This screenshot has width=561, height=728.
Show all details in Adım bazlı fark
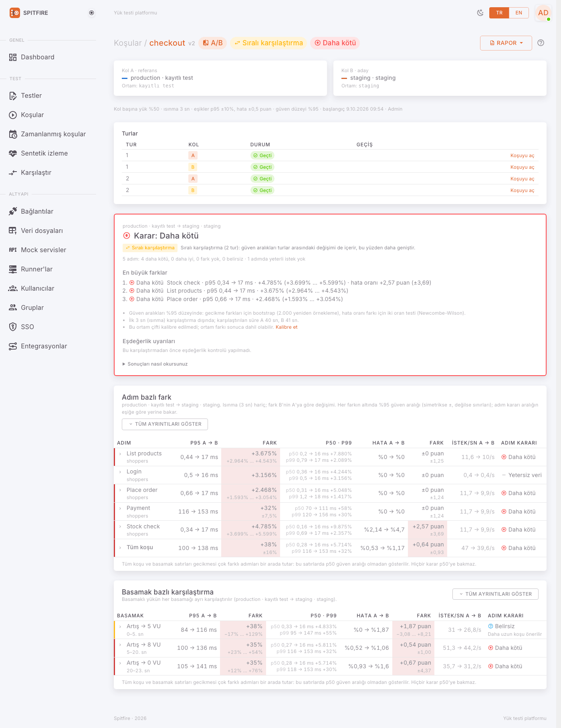pos(165,424)
